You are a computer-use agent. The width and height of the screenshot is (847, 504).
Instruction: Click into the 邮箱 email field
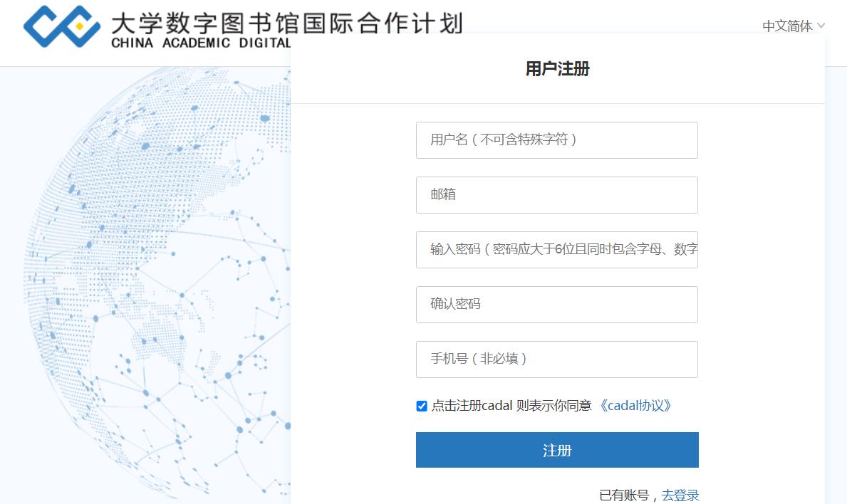[556, 195]
